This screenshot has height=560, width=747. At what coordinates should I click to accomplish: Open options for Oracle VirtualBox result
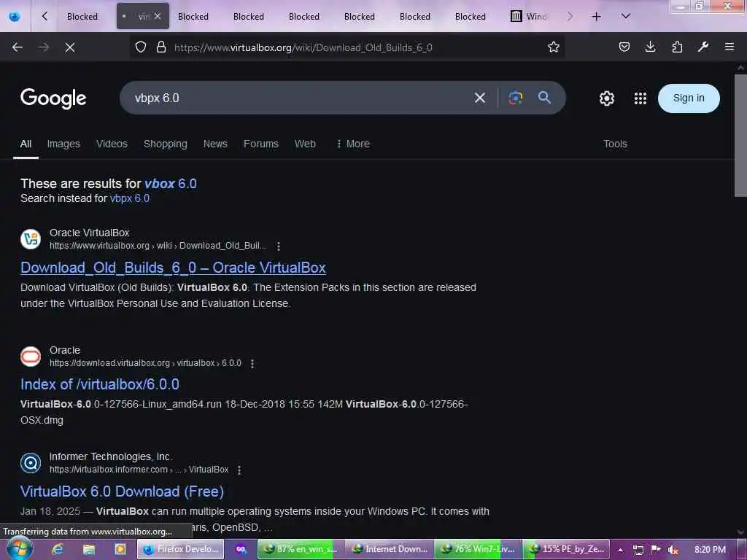point(279,246)
